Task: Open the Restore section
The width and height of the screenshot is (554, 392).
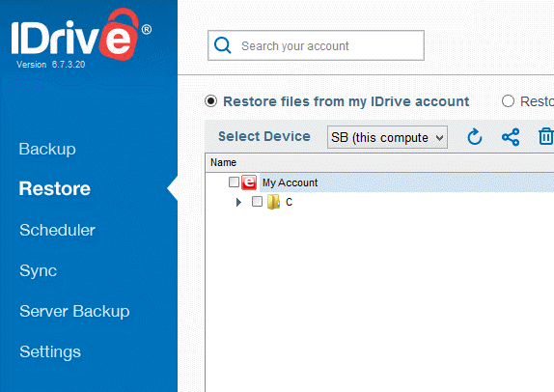Action: [x=55, y=188]
